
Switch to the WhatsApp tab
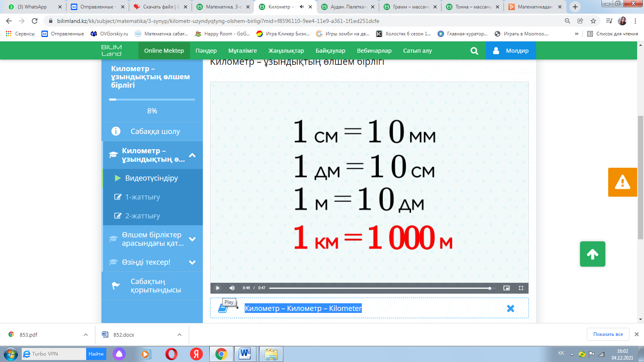[x=35, y=7]
